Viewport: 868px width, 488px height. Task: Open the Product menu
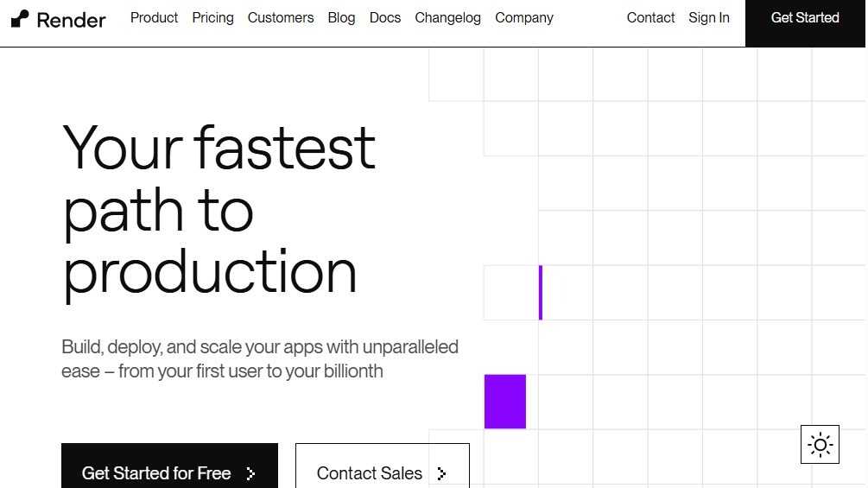[x=154, y=17]
